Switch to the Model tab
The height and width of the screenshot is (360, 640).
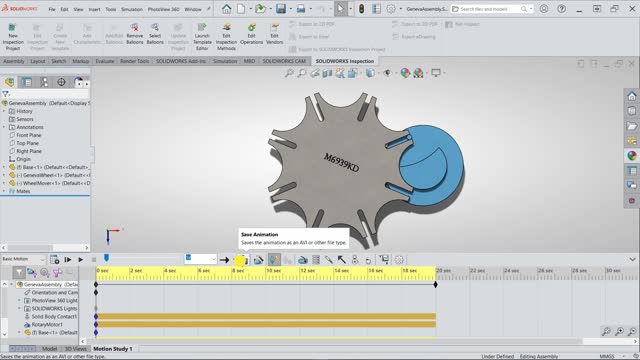49,349
